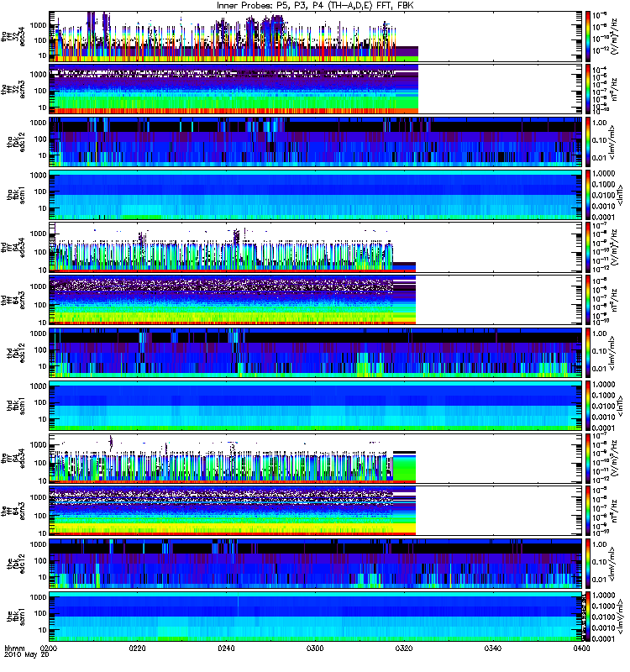Click the color bar of thd fff edc34 panel
The image size is (630, 672).
(x=588, y=247)
